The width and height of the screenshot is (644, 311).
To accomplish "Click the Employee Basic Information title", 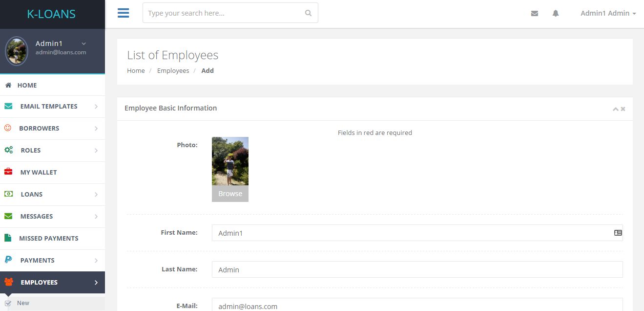I will [171, 108].
